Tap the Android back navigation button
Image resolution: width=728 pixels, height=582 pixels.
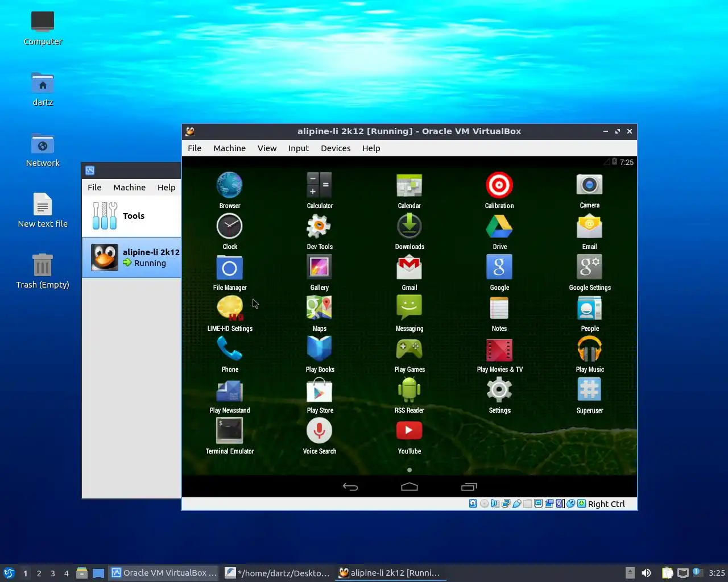pos(350,487)
